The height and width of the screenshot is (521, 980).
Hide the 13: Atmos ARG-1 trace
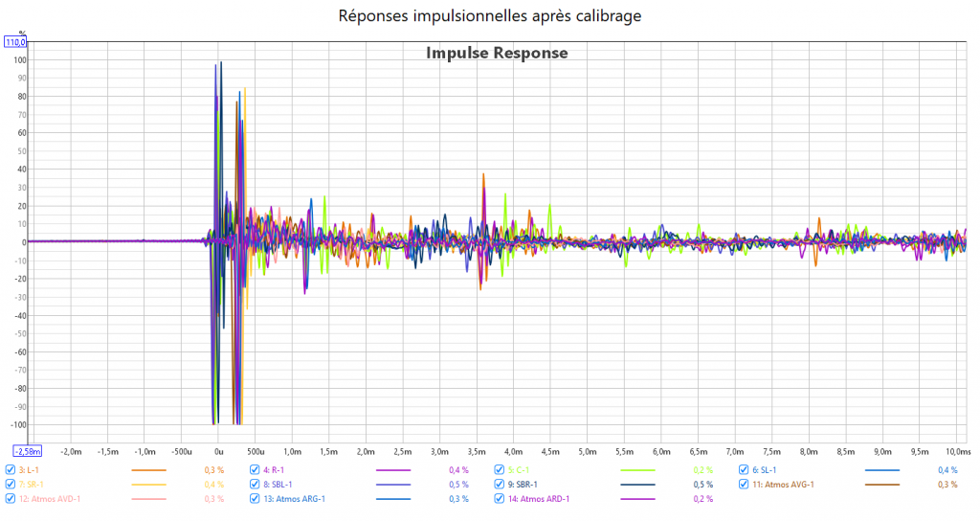coord(255,499)
